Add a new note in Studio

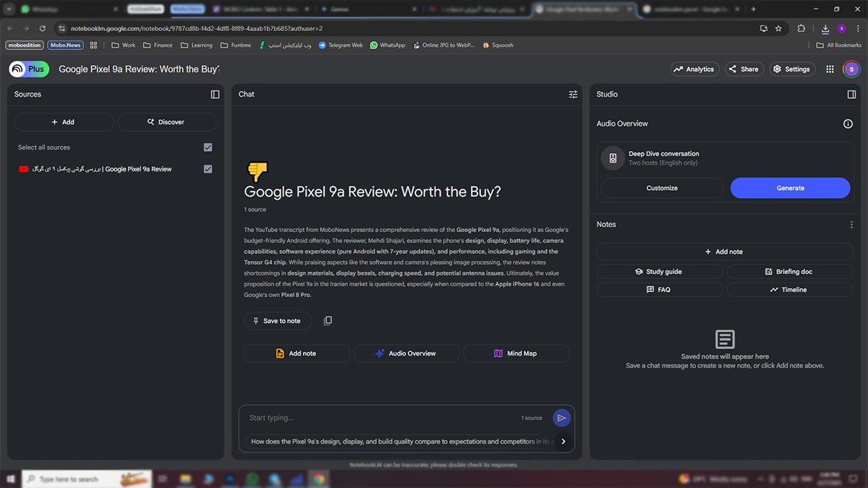725,252
